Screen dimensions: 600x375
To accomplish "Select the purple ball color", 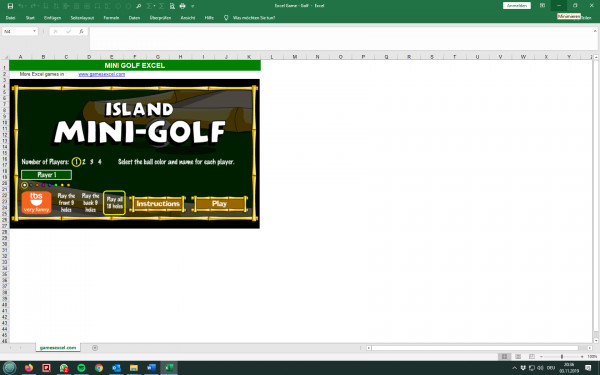I will coord(43,185).
